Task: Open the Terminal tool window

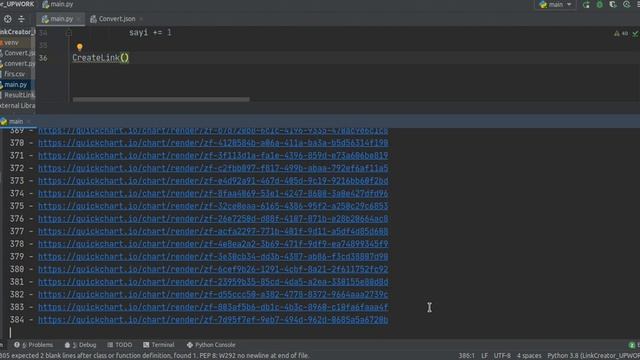Action: tap(159, 345)
